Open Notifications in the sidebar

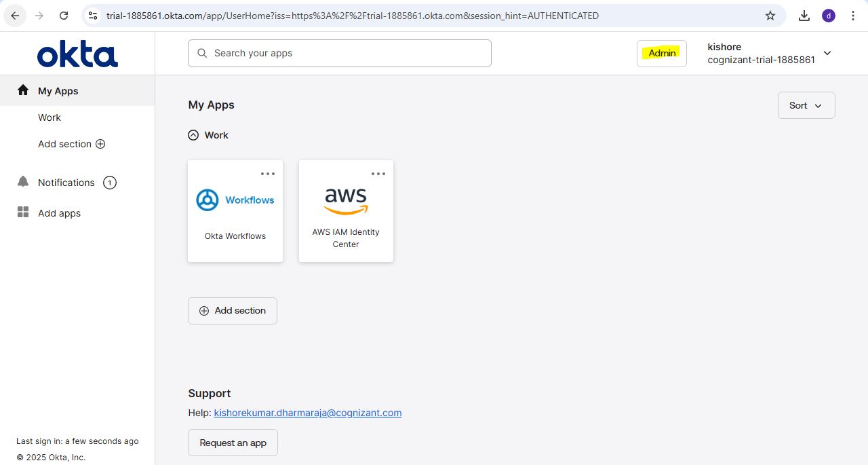pos(66,183)
